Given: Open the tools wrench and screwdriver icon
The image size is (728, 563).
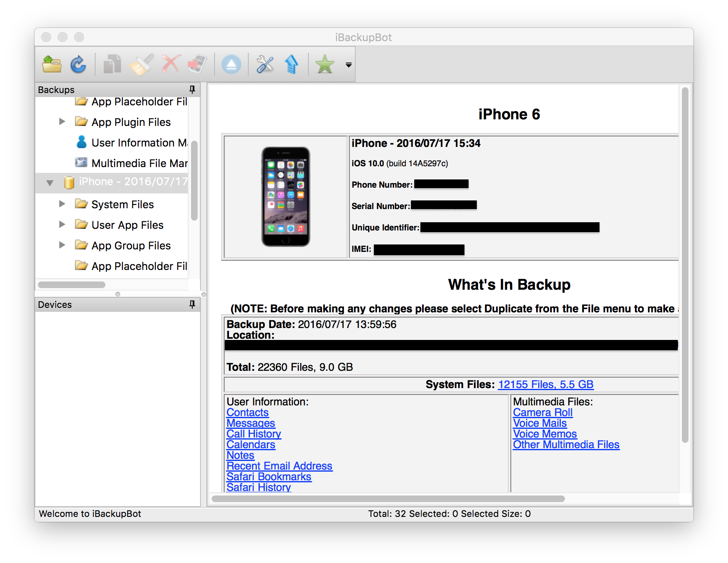Looking at the screenshot, I should (x=265, y=64).
